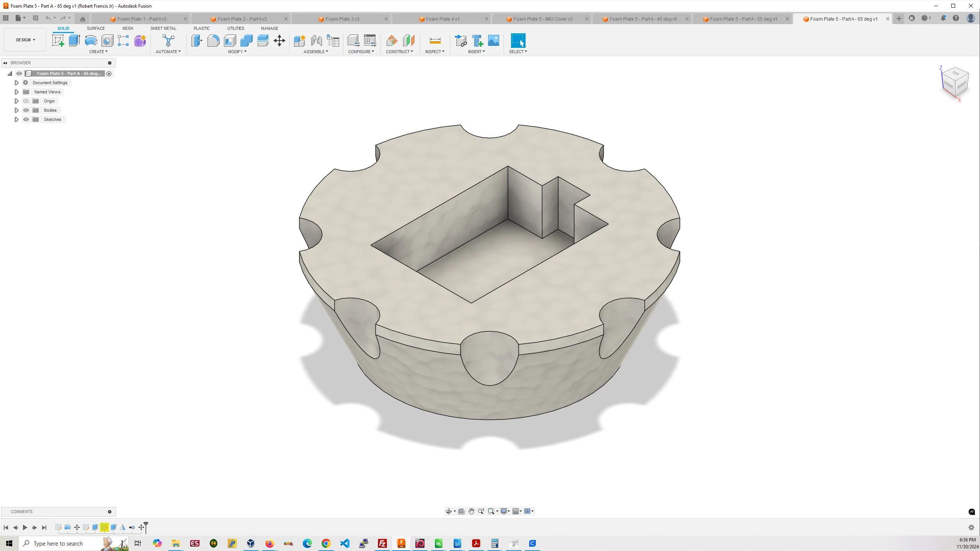
Task: Expand the Named Views node
Action: (16, 92)
